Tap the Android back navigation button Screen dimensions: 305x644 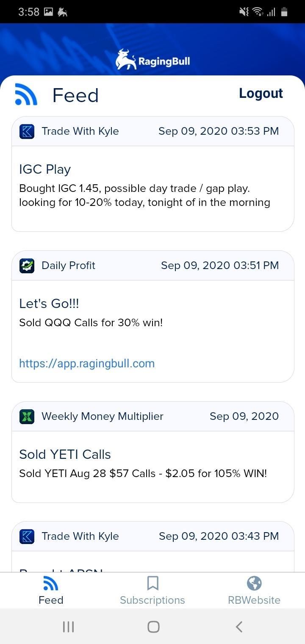pos(239,627)
